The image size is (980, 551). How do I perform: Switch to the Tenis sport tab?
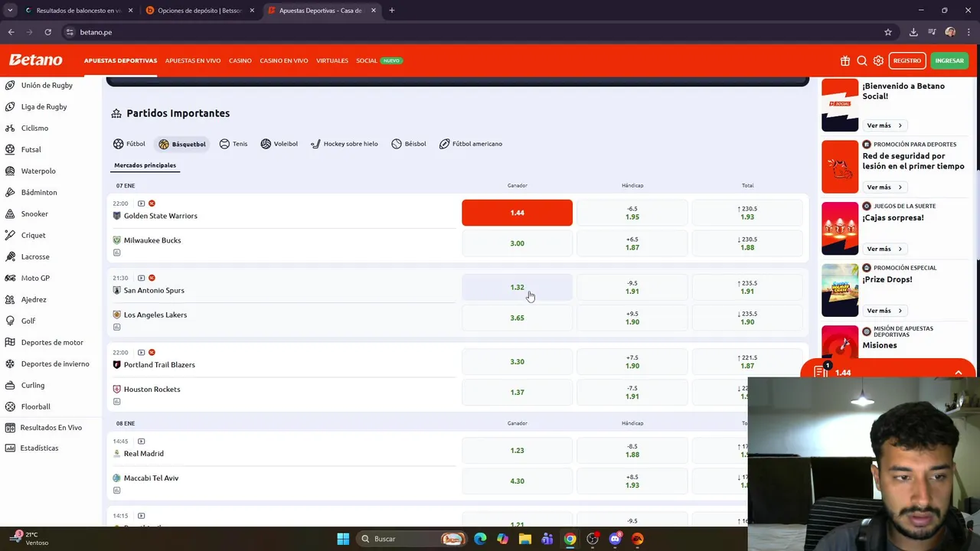click(234, 144)
